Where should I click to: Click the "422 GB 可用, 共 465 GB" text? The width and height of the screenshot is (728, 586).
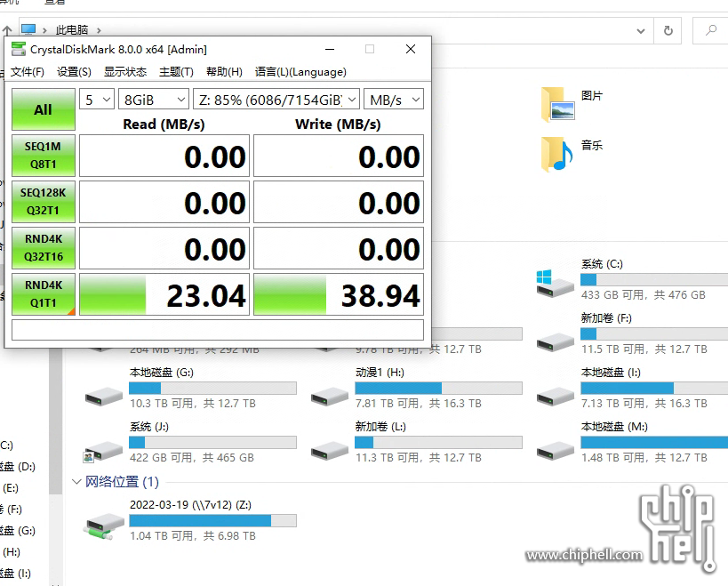click(192, 458)
